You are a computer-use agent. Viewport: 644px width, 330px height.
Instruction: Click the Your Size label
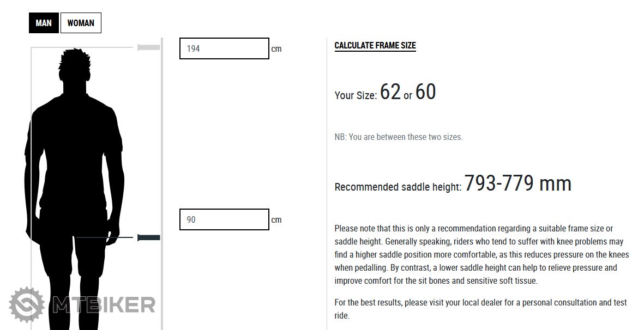click(356, 95)
